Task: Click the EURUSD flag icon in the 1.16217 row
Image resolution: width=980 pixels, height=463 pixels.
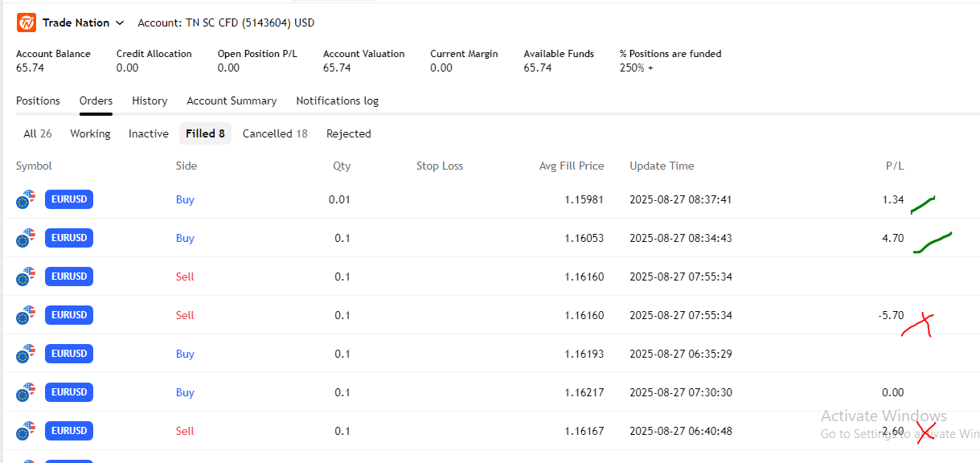Action: 27,392
